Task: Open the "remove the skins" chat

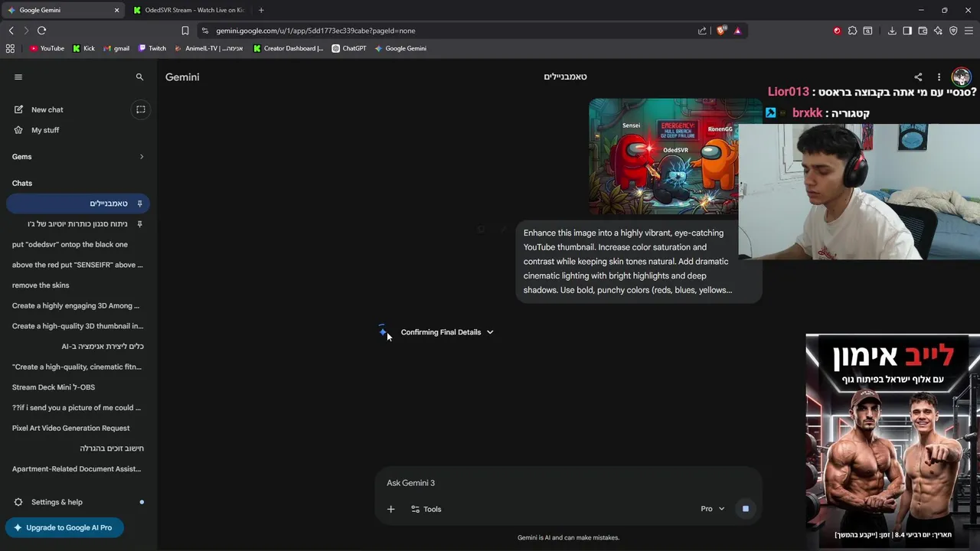Action: [x=77, y=285]
